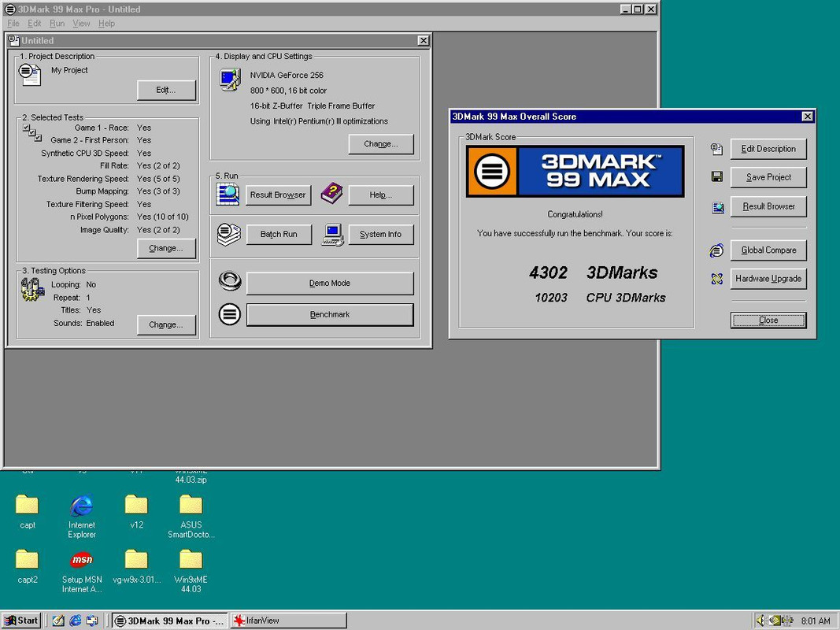This screenshot has height=630, width=840.
Task: Select the v12 folder on desktop
Action: [x=137, y=512]
